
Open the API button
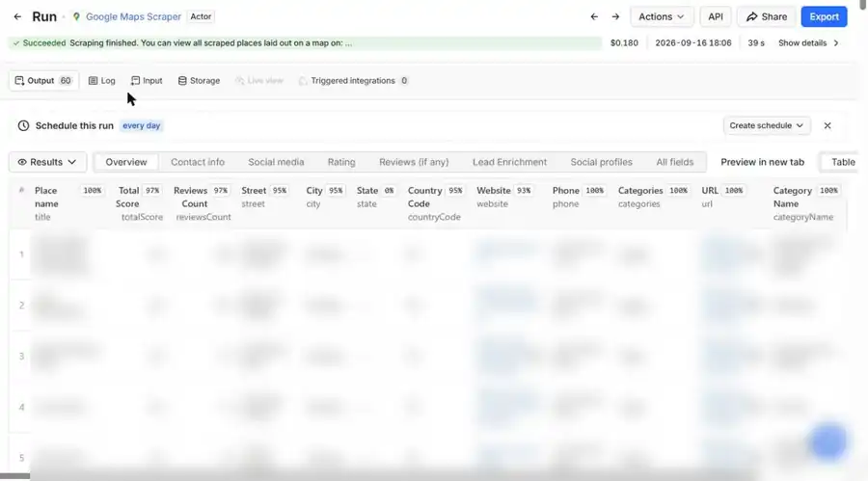[716, 16]
